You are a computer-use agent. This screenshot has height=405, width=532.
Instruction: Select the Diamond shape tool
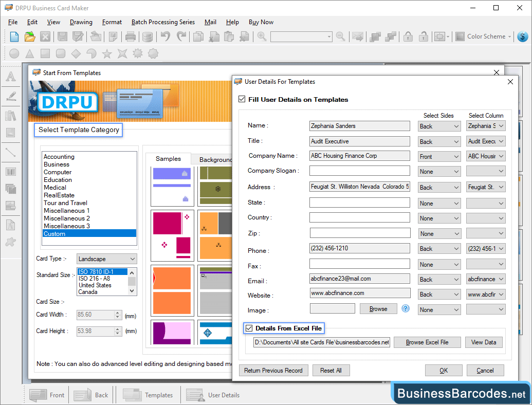pos(76,53)
